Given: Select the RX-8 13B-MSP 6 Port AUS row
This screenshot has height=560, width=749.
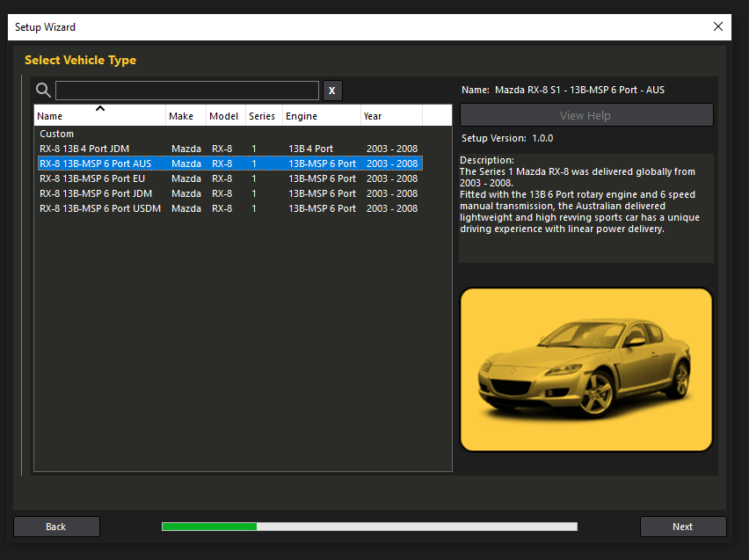Looking at the screenshot, I should (230, 164).
